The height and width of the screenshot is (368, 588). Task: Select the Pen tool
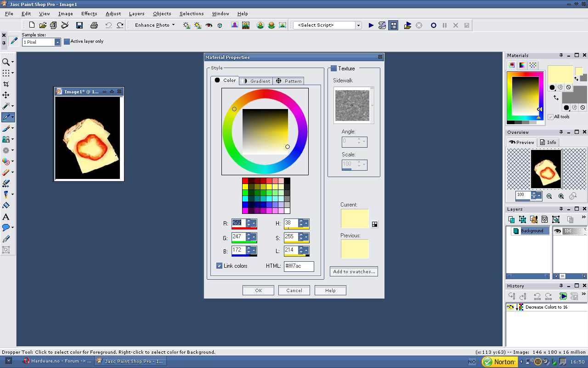pos(6,239)
